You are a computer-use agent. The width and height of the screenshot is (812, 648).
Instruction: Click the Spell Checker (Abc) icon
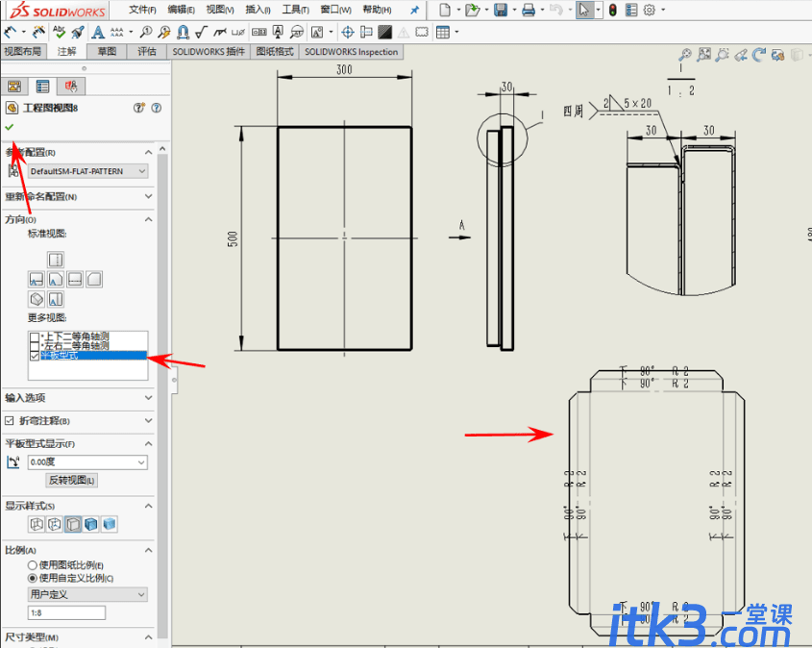point(59,32)
